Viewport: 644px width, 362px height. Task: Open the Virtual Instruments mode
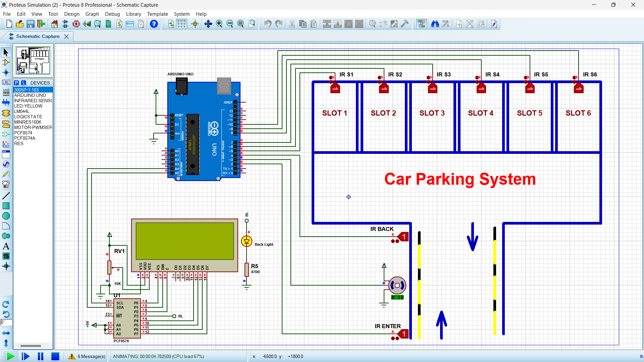6,184
